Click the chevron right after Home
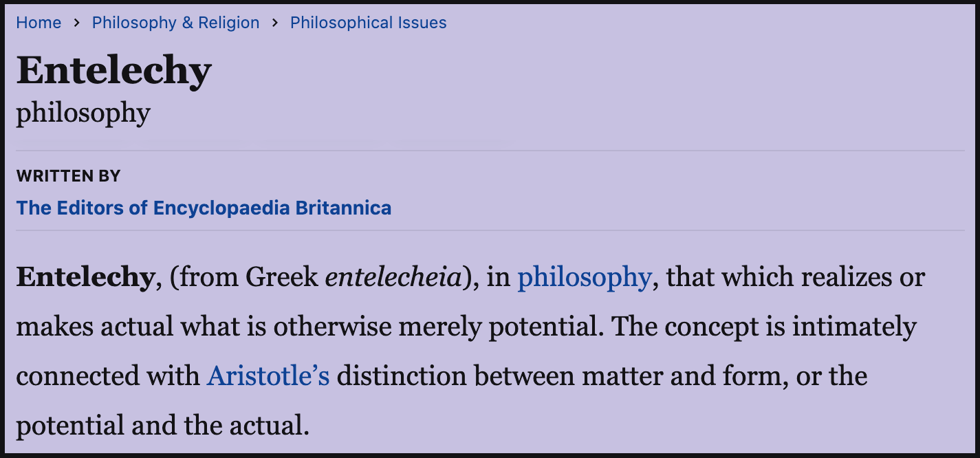The height and width of the screenshot is (458, 980). pyautogui.click(x=76, y=23)
